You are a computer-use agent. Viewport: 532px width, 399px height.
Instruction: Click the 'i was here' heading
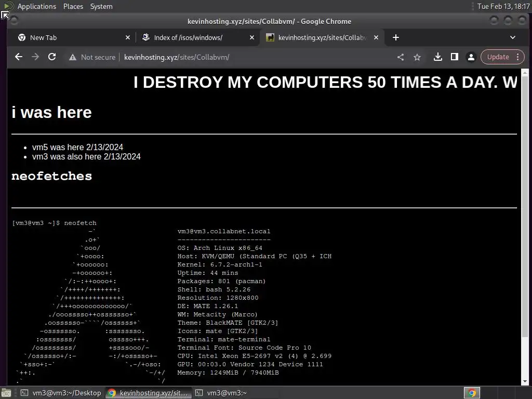[x=51, y=112]
